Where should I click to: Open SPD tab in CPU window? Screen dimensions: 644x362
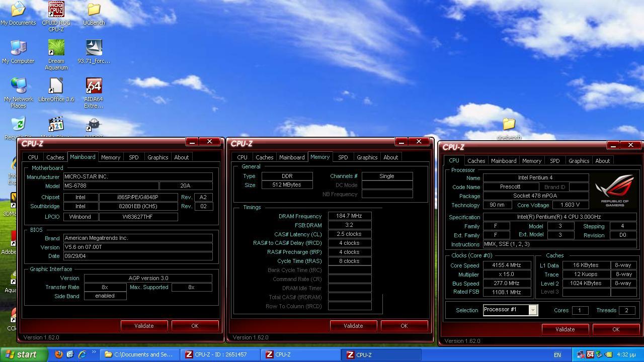554,161
